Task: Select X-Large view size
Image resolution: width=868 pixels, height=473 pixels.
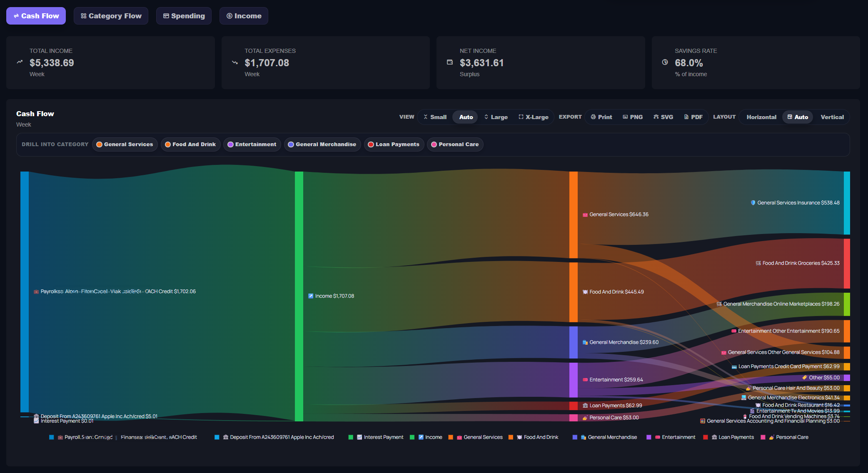Action: (x=533, y=117)
